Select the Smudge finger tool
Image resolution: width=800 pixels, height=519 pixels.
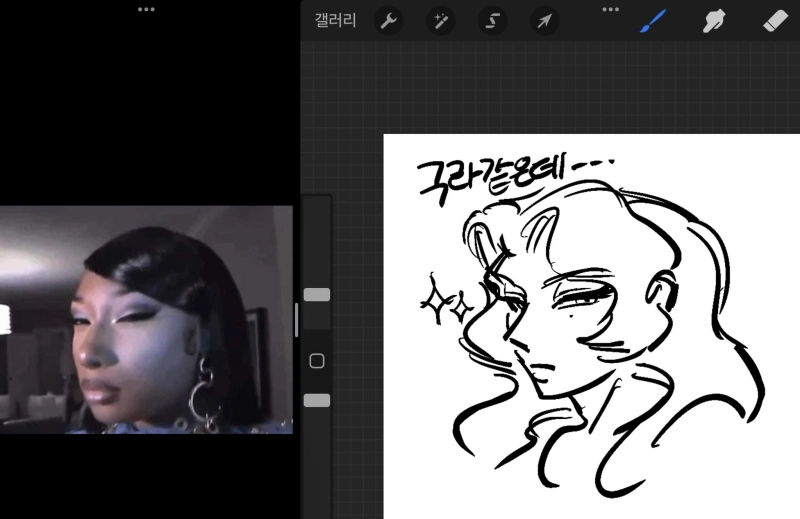(x=714, y=20)
